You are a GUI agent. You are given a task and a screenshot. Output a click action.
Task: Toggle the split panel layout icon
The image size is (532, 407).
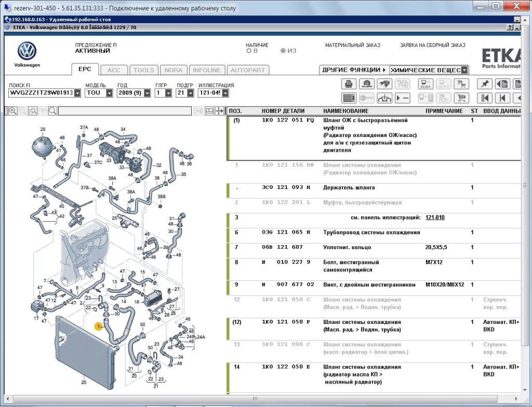[x=209, y=111]
